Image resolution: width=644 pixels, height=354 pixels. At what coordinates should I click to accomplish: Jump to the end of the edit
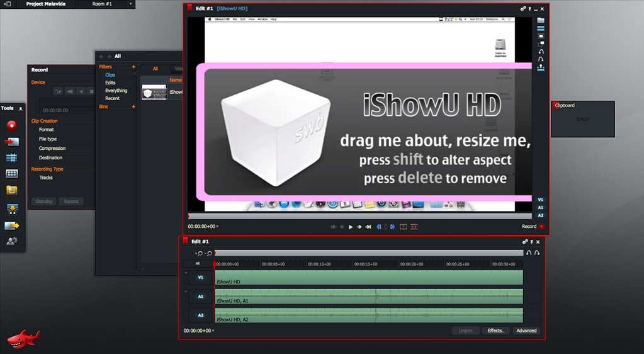pyautogui.click(x=368, y=227)
